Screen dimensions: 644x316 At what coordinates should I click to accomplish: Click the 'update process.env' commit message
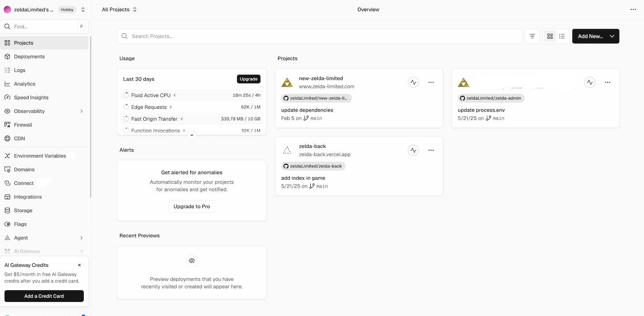481,110
